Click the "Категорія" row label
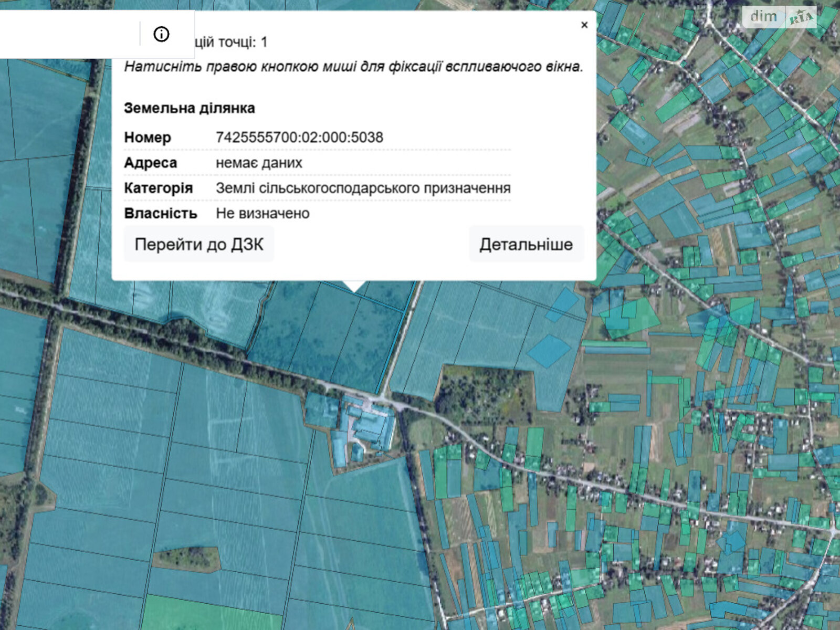 pyautogui.click(x=158, y=188)
